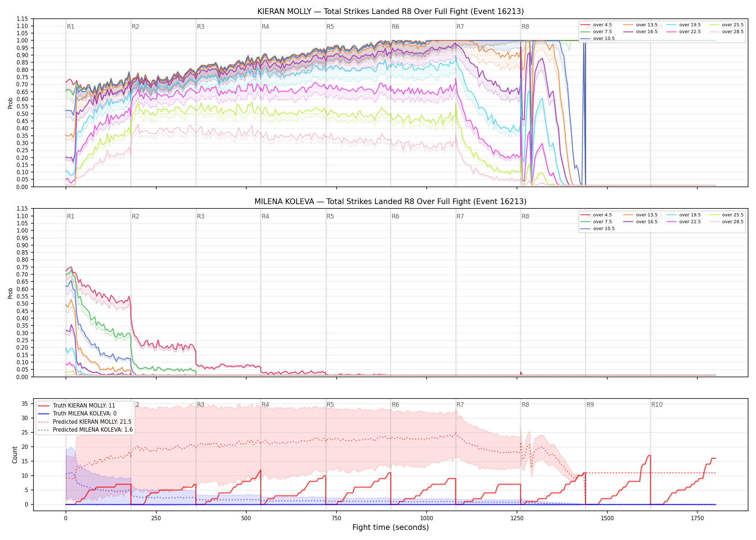Click the 'Fight time (seconds)' axis label
Screen dimensions: 756x540
(391, 527)
